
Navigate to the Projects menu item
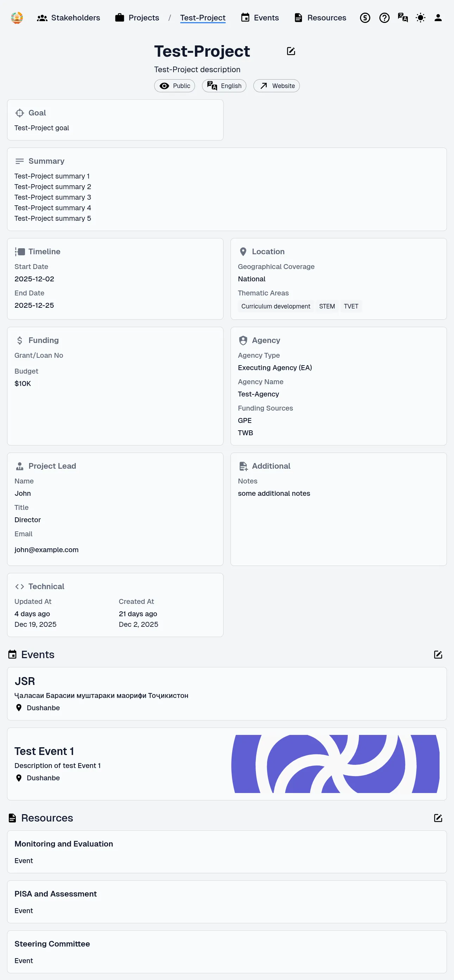[x=137, y=18]
